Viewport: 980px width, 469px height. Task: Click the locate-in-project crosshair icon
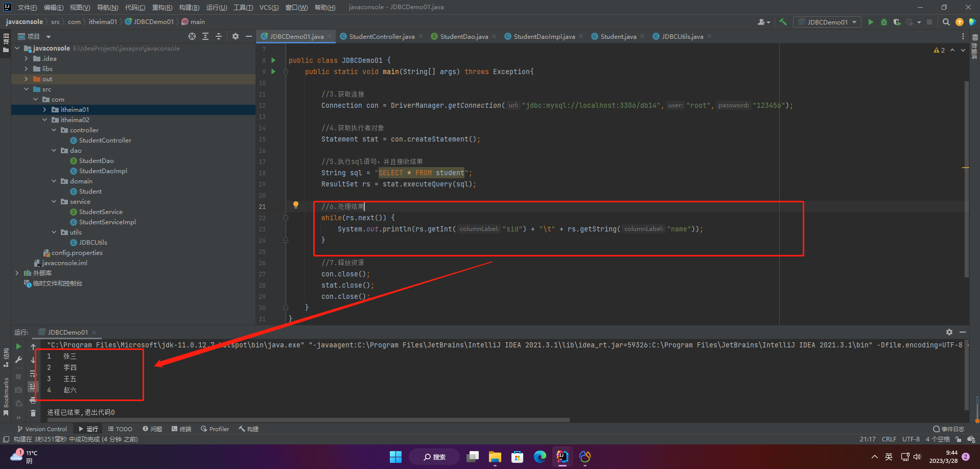pos(192,36)
